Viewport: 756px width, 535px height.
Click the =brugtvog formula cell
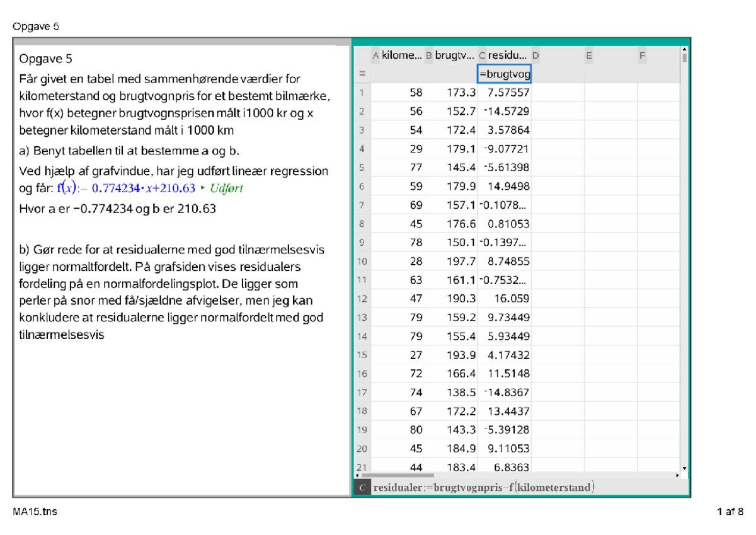(504, 73)
